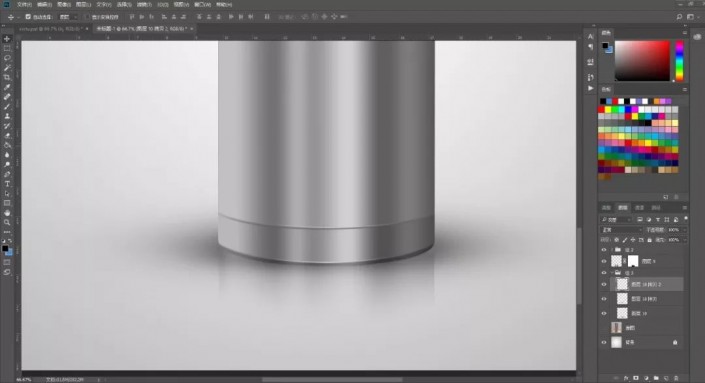Toggle layer filtering on/off switch

(686, 218)
